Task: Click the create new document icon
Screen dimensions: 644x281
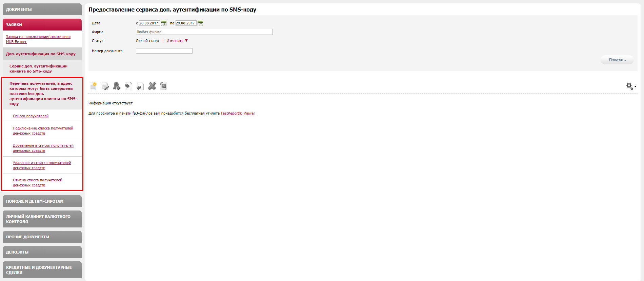Action: [x=93, y=86]
